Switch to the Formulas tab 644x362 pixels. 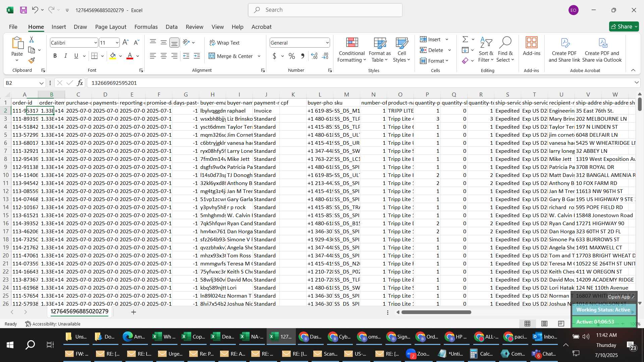coord(146,27)
